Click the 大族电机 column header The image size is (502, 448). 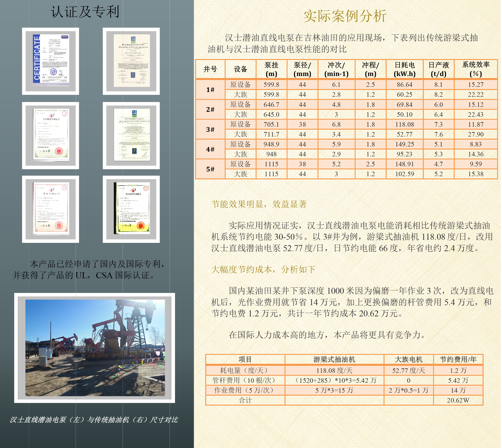(x=409, y=359)
